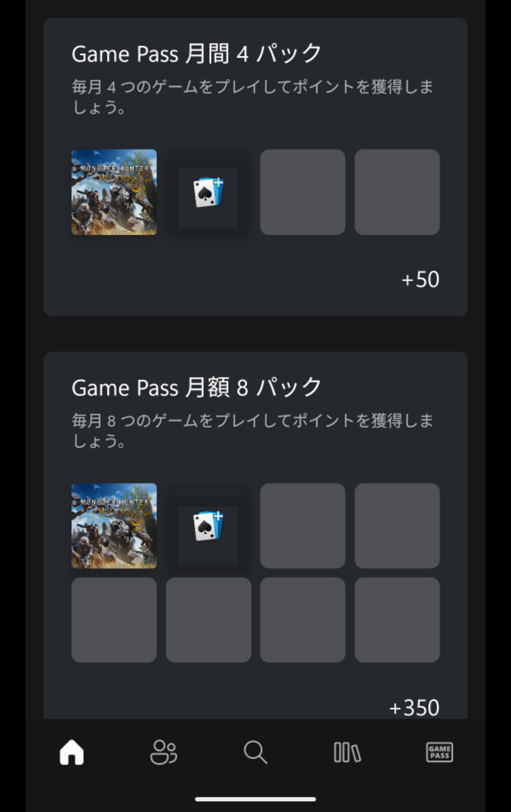Open the Friends tab icon

(x=163, y=752)
